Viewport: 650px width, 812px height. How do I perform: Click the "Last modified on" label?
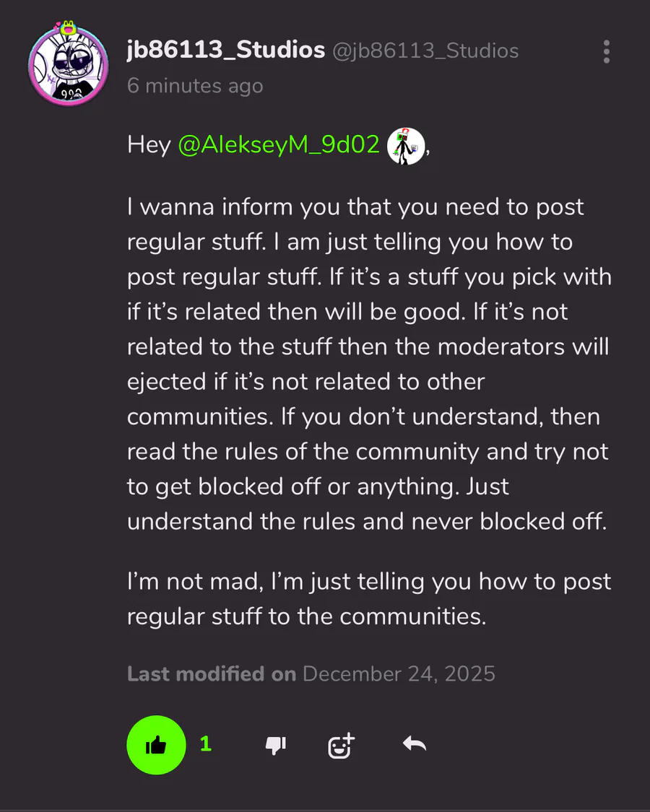pyautogui.click(x=212, y=674)
